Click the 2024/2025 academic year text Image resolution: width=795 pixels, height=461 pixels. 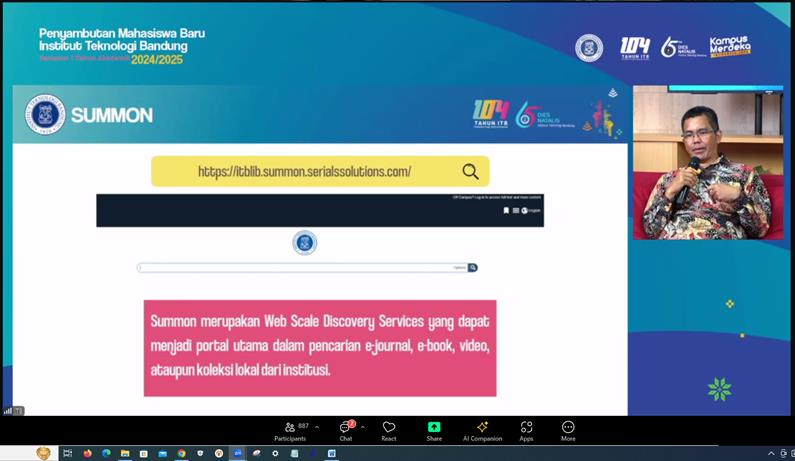[157, 60]
